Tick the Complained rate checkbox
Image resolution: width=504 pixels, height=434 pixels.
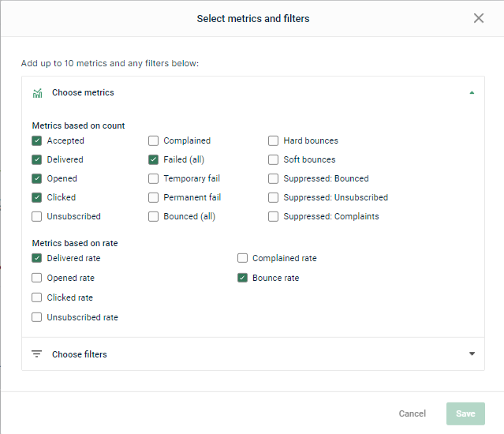tap(243, 259)
